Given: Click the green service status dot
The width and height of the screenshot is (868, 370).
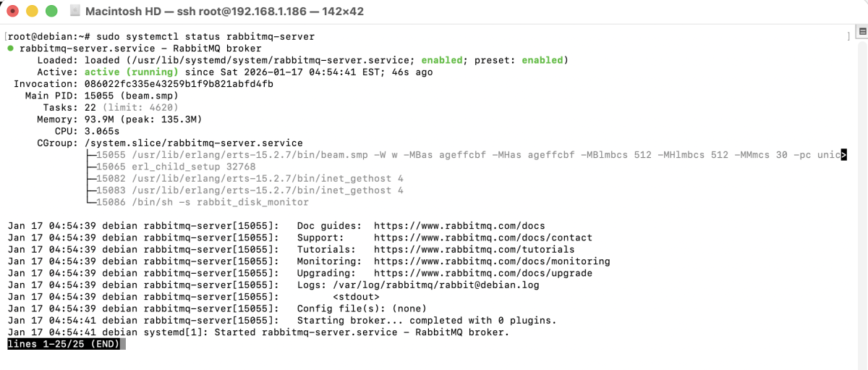Looking at the screenshot, I should tap(11, 49).
